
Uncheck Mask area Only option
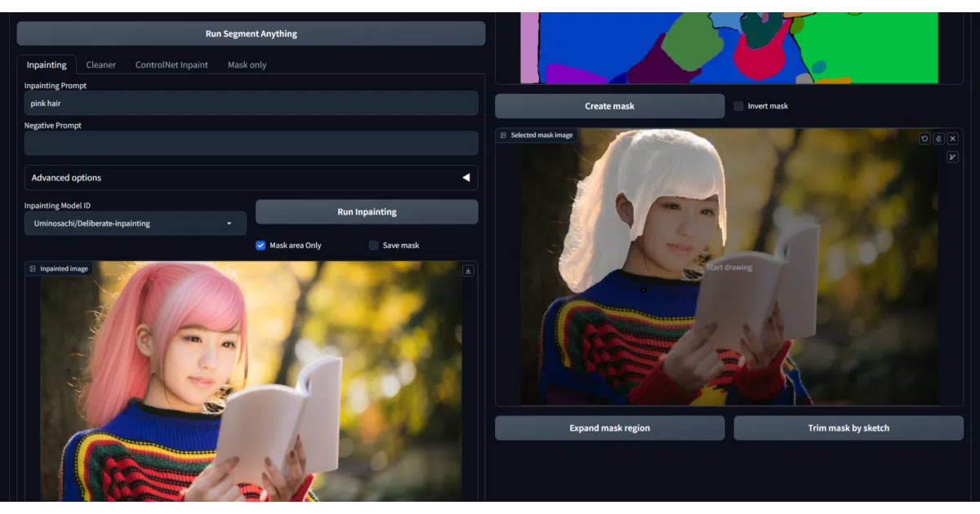(261, 245)
